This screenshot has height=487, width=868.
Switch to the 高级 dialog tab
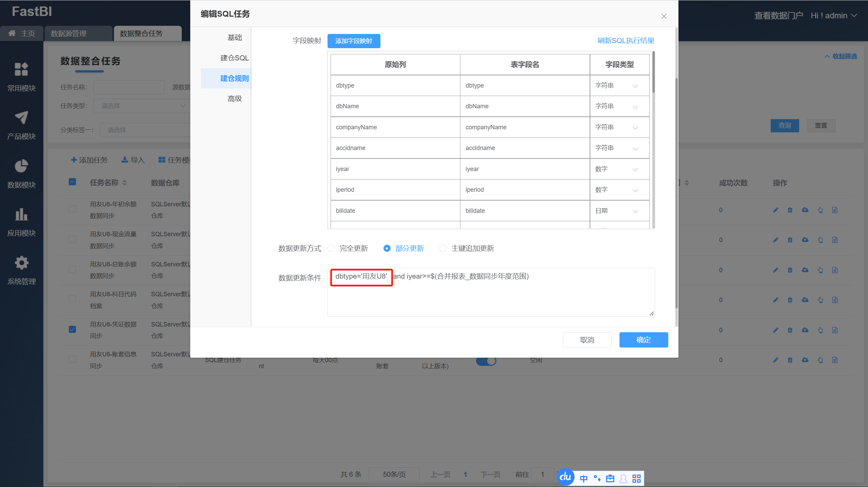pyautogui.click(x=234, y=99)
